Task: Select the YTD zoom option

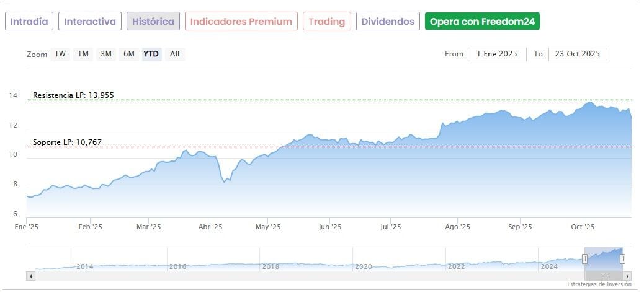Action: [x=151, y=54]
